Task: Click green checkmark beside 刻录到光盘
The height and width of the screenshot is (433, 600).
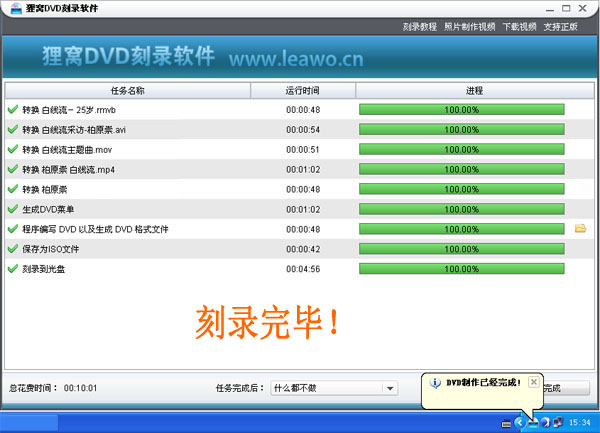Action: point(13,269)
